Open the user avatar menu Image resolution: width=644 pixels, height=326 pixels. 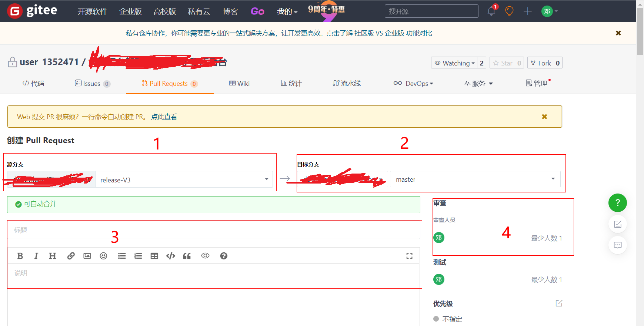pyautogui.click(x=550, y=11)
